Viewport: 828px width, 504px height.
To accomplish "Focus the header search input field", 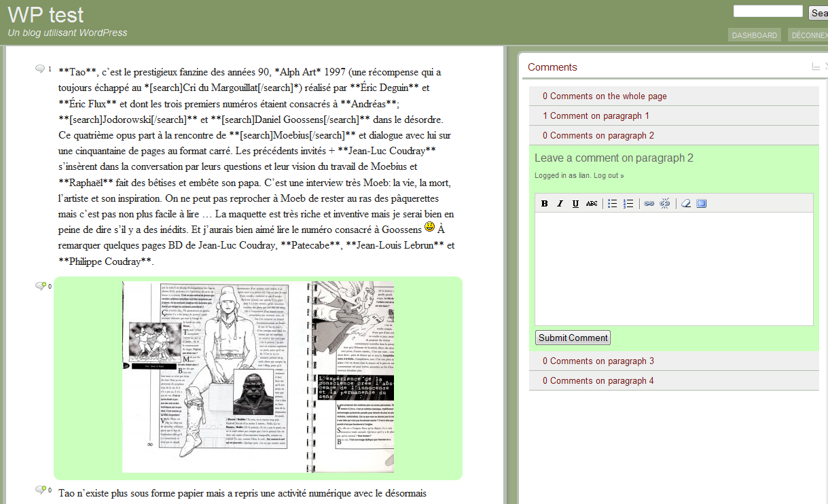I will 768,12.
